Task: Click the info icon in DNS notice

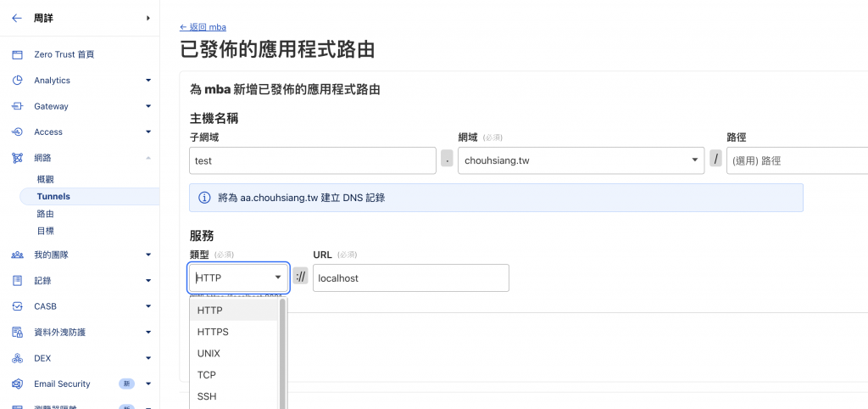Action: click(x=204, y=198)
